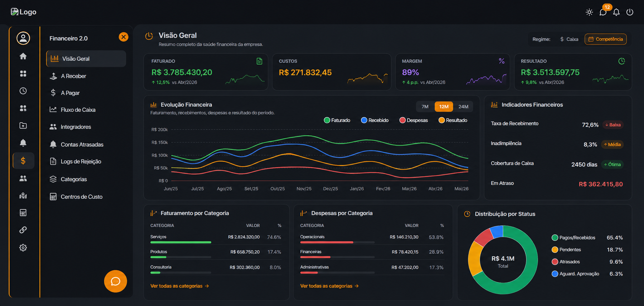Click the Média status badge
This screenshot has width=644, height=306.
point(612,145)
